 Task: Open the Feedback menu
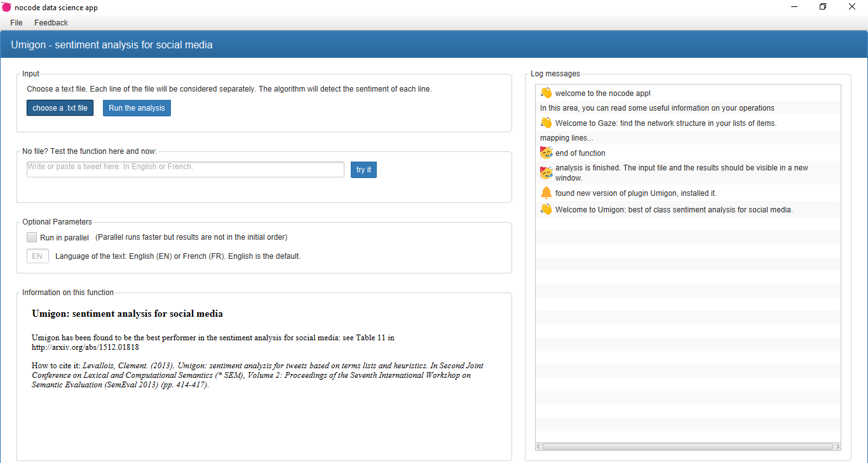click(x=51, y=22)
